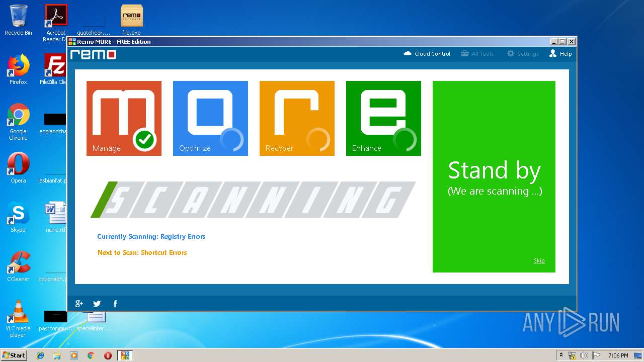Open the Acrobat Reader desktop icon

[x=55, y=23]
